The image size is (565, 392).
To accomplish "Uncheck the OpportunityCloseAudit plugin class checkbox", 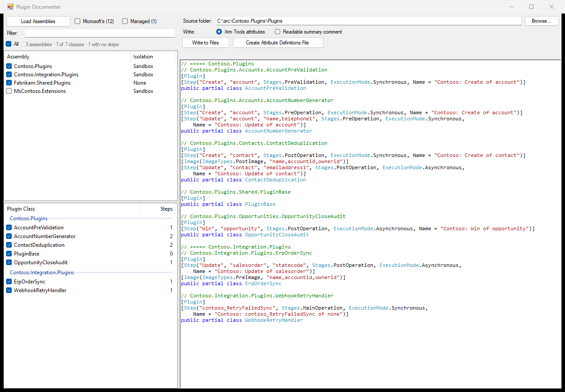I will pyautogui.click(x=9, y=262).
